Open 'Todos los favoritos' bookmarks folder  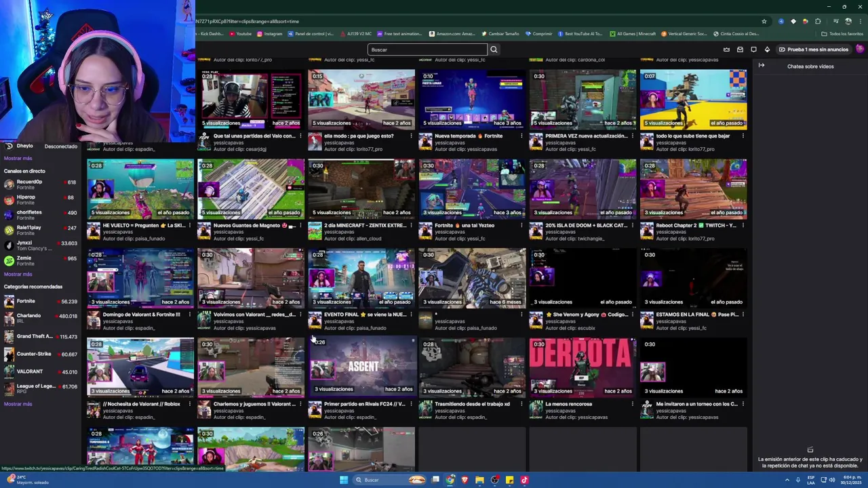[x=842, y=34]
